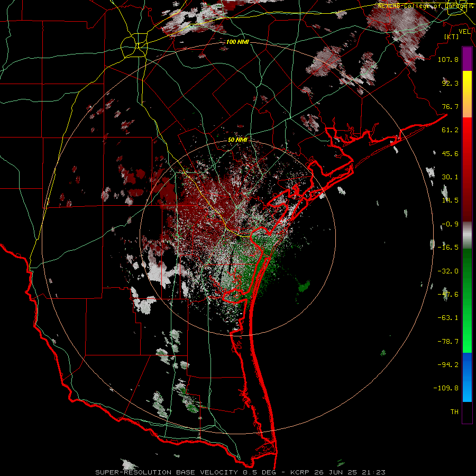
Task: Click the TH legend label
Action: 454,411
